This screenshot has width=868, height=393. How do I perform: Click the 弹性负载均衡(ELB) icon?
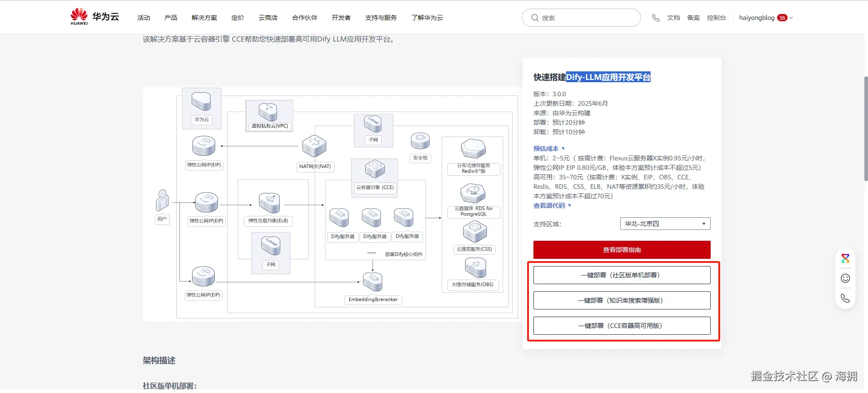click(x=269, y=203)
